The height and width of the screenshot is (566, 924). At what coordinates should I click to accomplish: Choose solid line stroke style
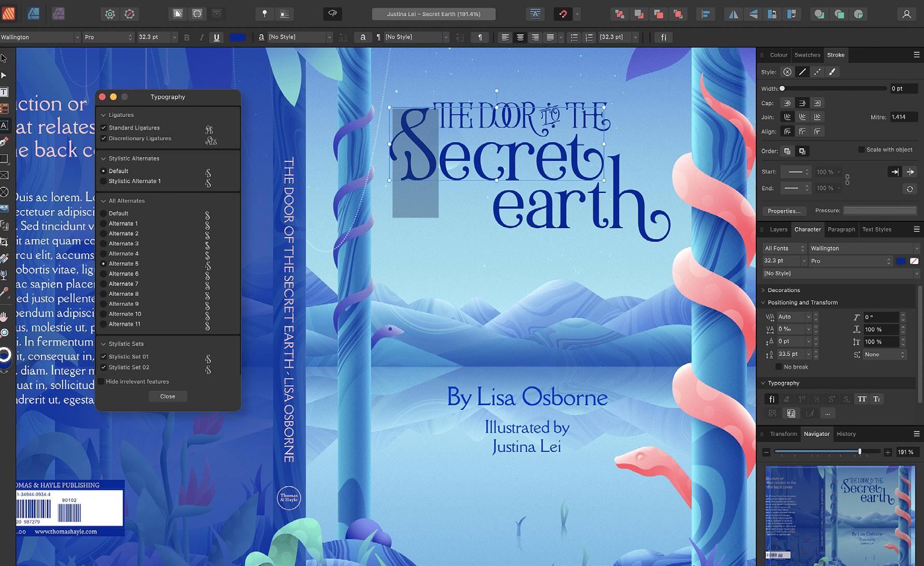coord(802,72)
